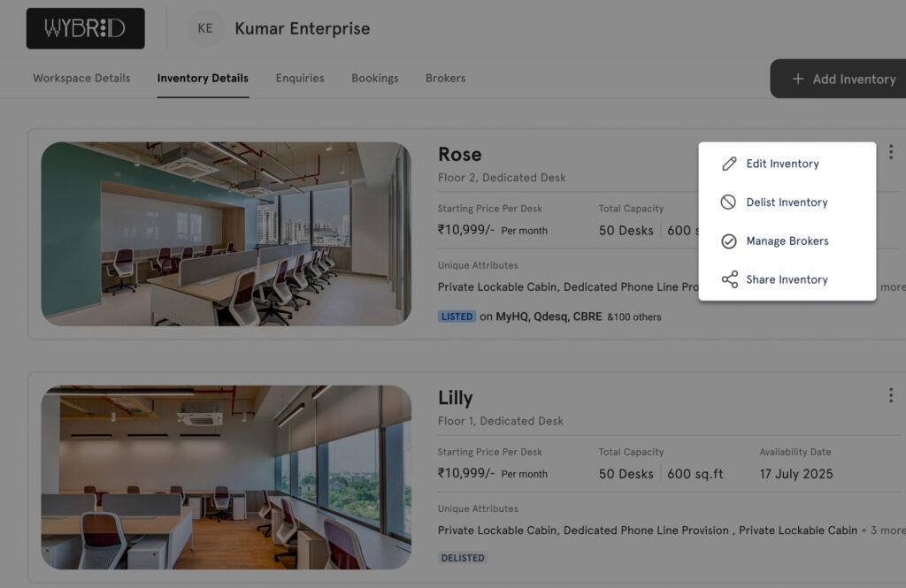Select Edit Inventory from the context menu
906x588 pixels.
point(782,164)
